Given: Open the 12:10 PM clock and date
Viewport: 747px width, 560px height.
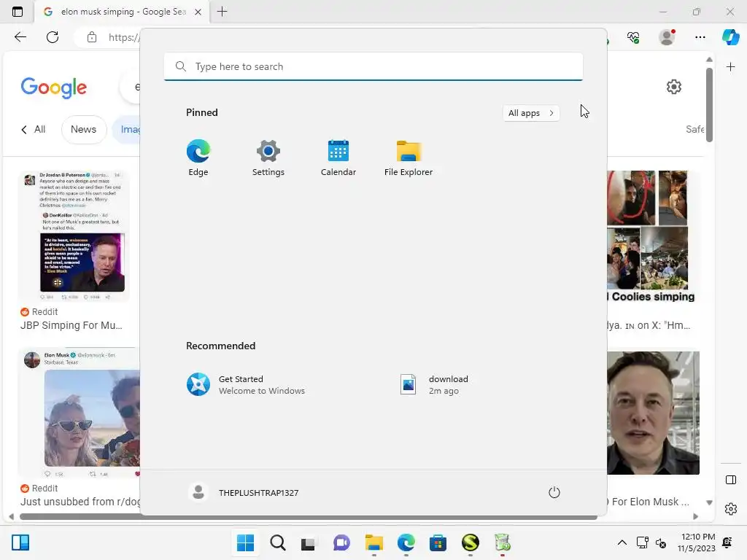Looking at the screenshot, I should point(697,542).
